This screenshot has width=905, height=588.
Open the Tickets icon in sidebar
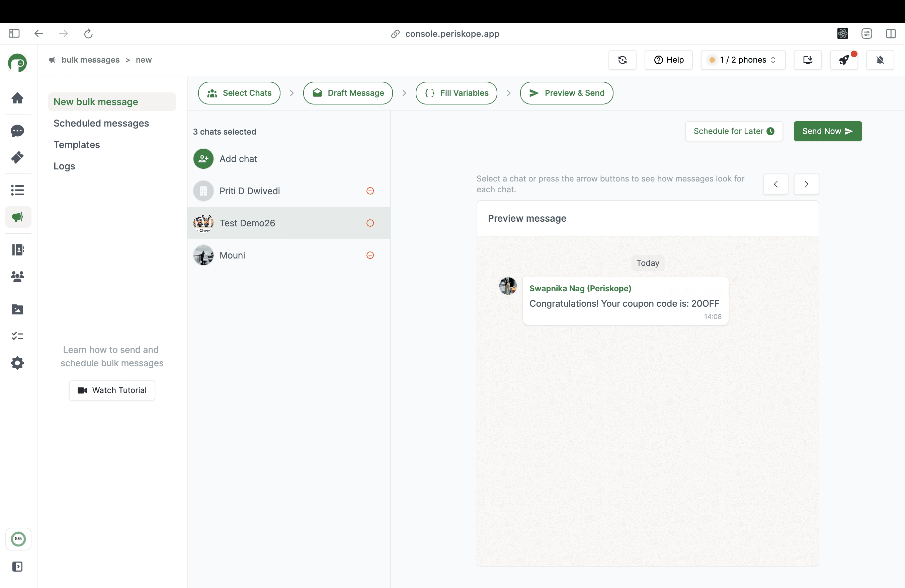pyautogui.click(x=17, y=157)
